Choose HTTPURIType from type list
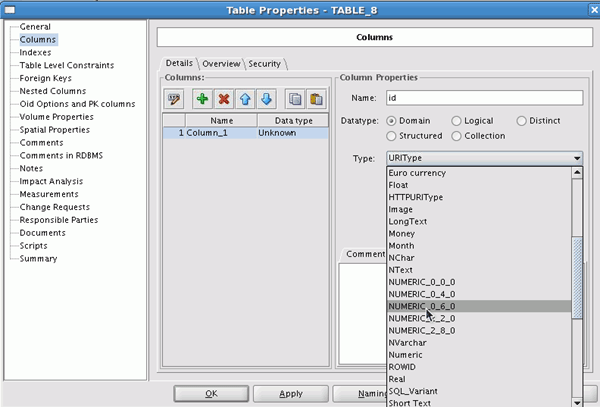This screenshot has width=600, height=407. click(479, 197)
